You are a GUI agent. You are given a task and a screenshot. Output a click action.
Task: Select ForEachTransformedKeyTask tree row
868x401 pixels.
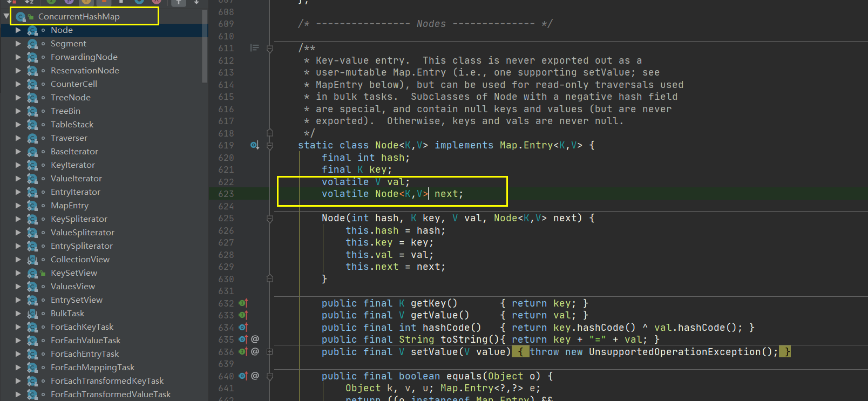[107, 381]
